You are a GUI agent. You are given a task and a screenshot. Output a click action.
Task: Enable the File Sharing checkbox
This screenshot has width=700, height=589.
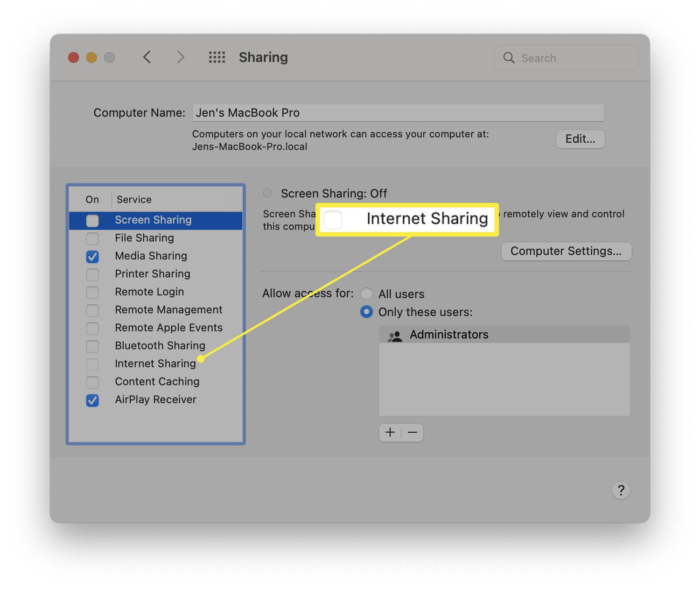[92, 238]
